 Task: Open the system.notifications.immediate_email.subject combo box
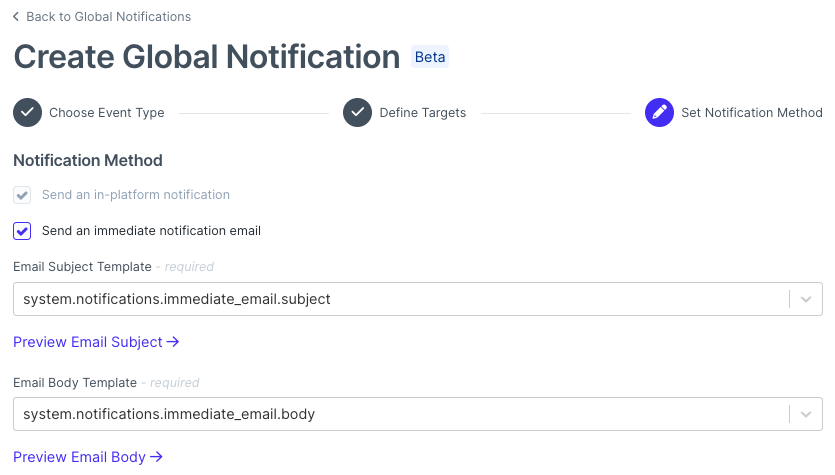point(418,299)
